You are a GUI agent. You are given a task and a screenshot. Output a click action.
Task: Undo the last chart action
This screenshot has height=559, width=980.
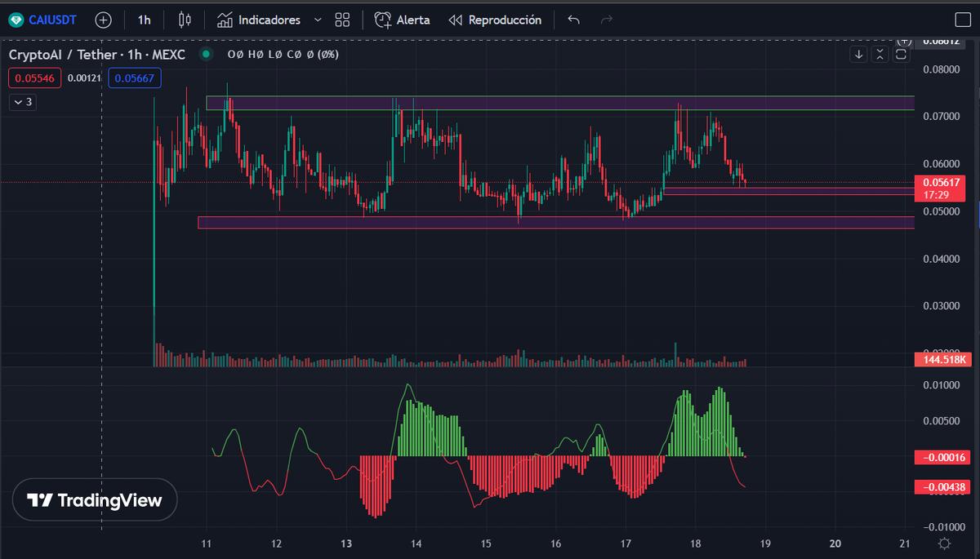pos(573,20)
